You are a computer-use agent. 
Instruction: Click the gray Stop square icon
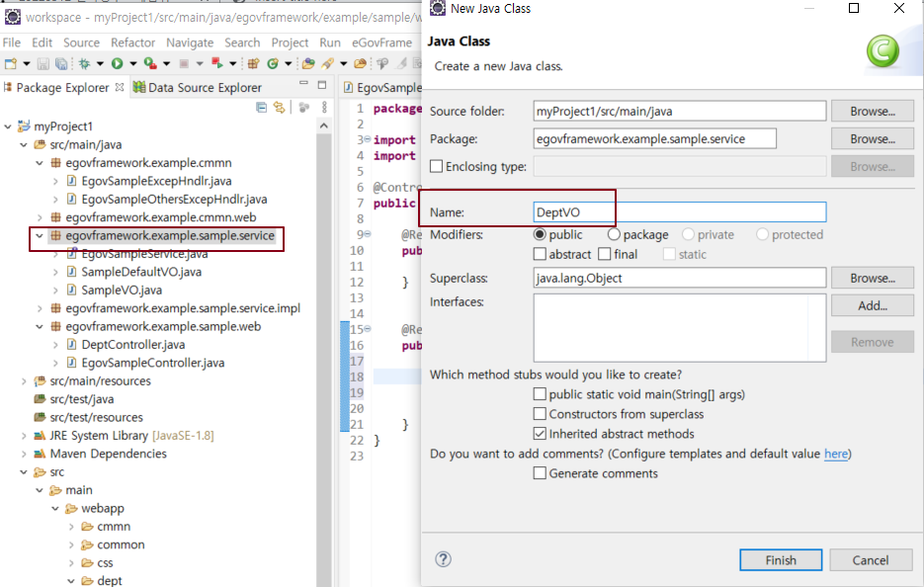tap(184, 63)
